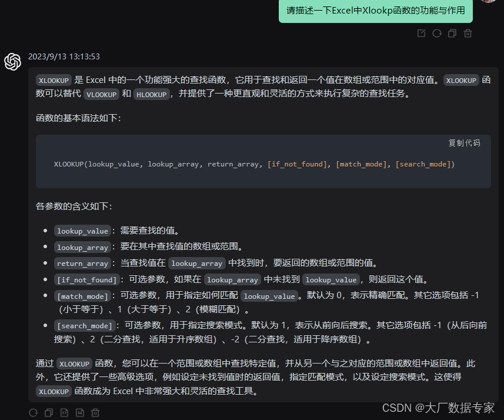
Task: Click the XLOOKUP inline code tag
Action: pos(53,80)
